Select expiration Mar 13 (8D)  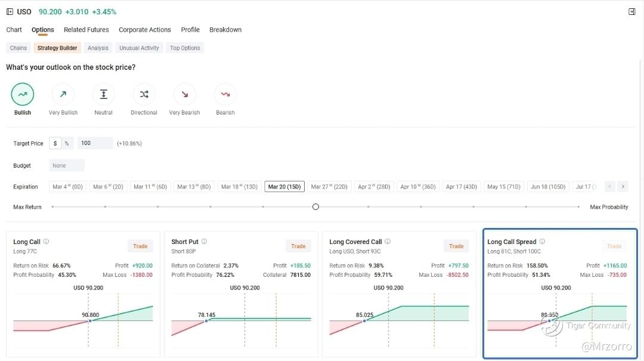pos(194,187)
